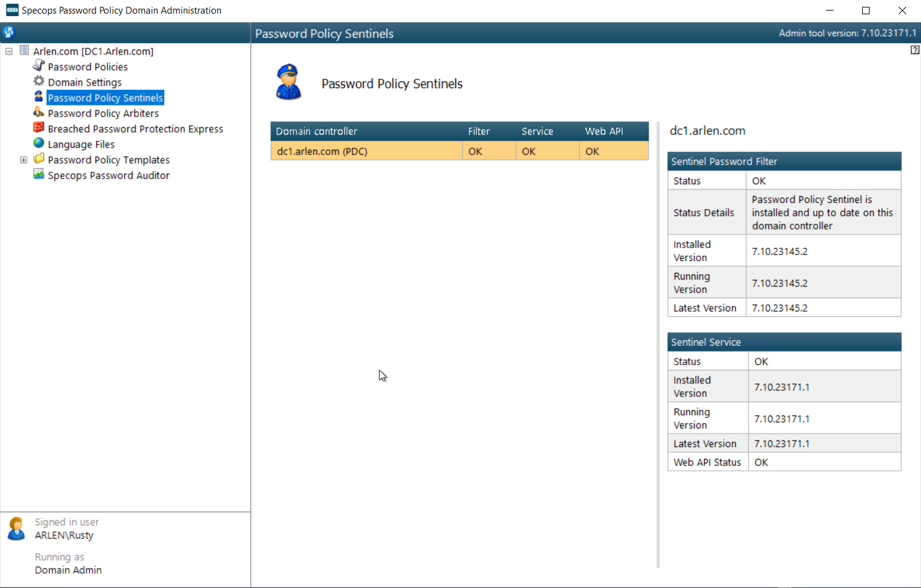
Task: Click the ARLEN\Rusty signed in user name
Action: (x=64, y=535)
